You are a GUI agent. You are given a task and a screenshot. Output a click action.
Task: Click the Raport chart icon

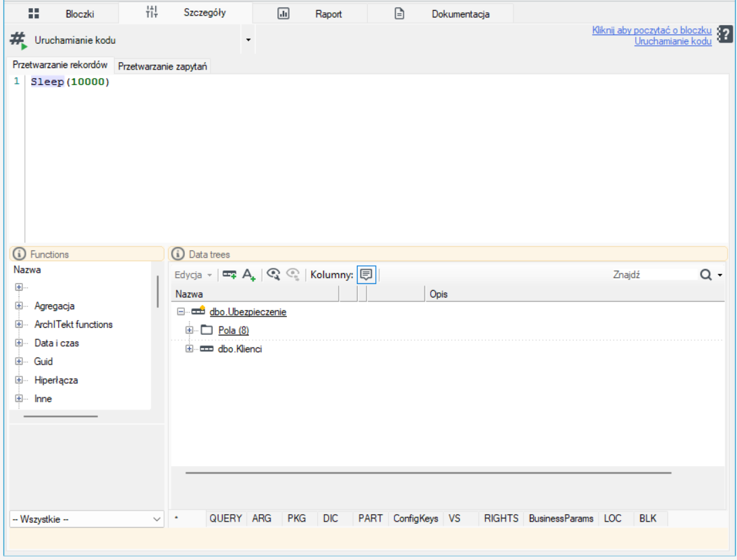[283, 13]
